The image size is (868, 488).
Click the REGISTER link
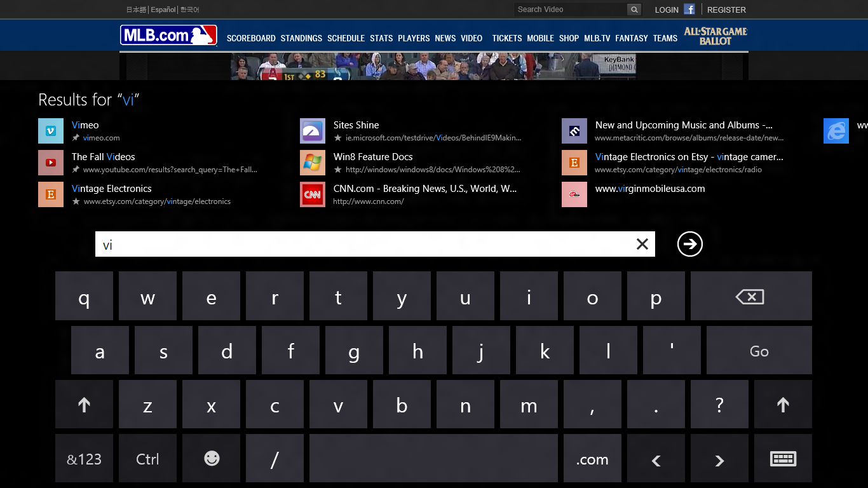[x=726, y=10]
